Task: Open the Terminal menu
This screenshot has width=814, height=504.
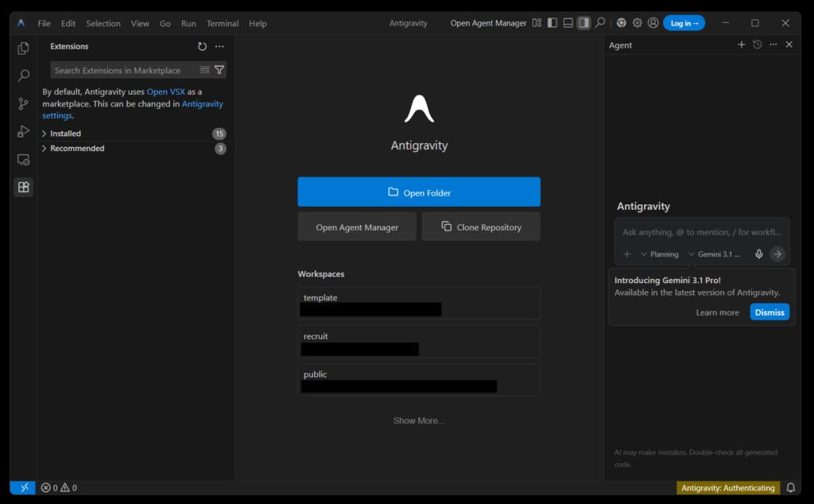Action: point(223,23)
